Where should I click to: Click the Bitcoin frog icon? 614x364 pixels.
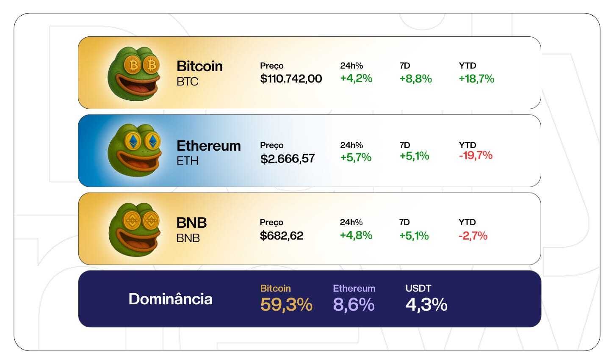[135, 73]
